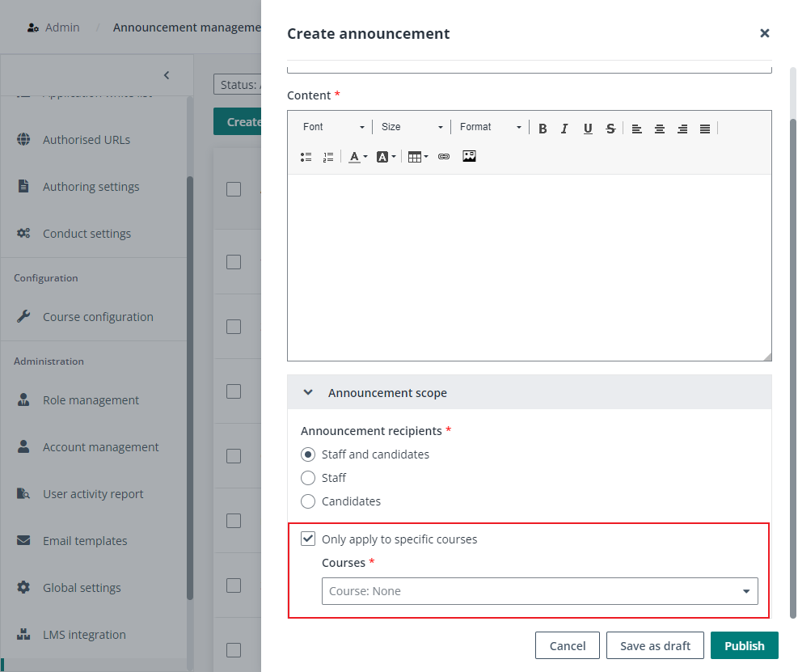The height and width of the screenshot is (672, 798).
Task: Open the Font dropdown
Action: (333, 127)
